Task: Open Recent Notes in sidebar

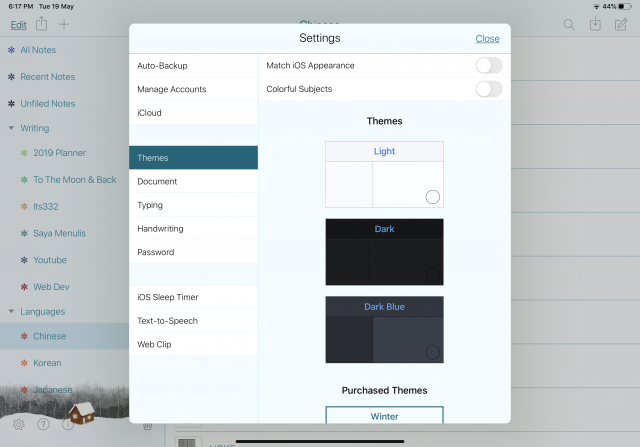Action: [48, 77]
